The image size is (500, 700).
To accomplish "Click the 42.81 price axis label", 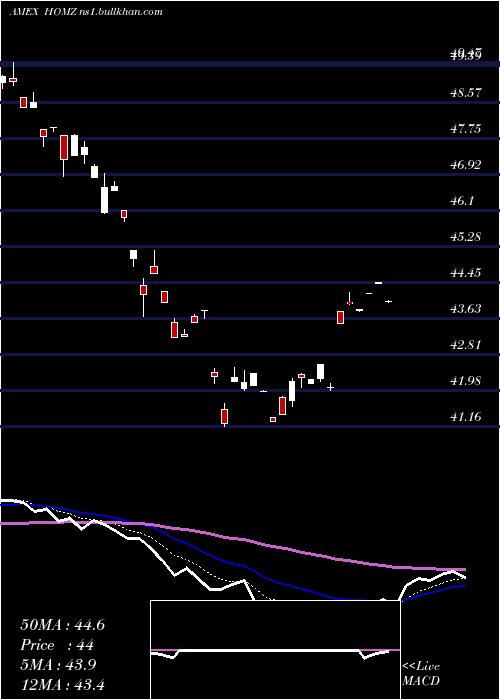I will point(466,345).
